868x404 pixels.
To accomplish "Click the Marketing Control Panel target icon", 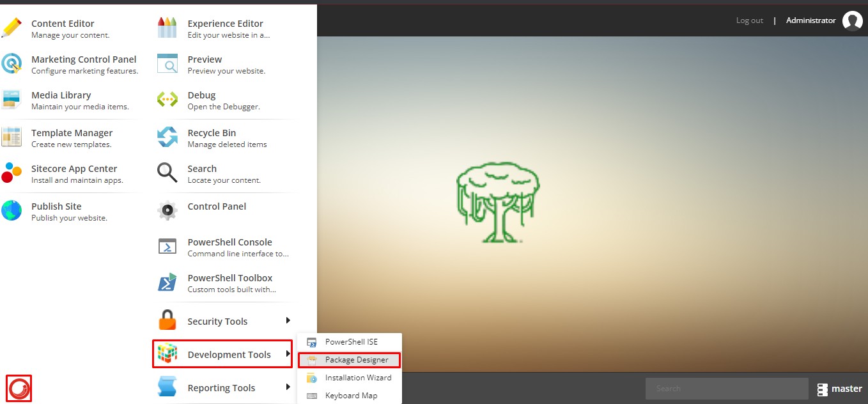I will tap(12, 64).
